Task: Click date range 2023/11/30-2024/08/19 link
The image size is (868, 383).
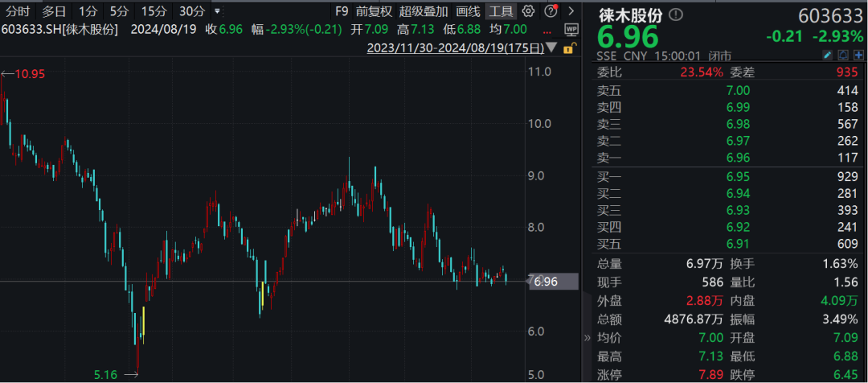Action: coord(455,48)
